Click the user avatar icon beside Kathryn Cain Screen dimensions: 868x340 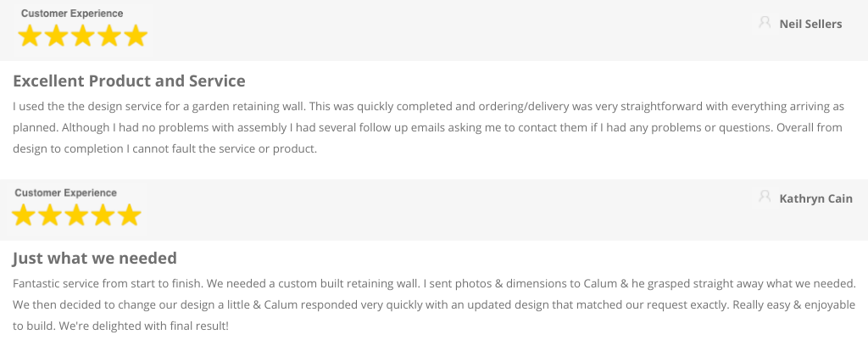click(765, 198)
